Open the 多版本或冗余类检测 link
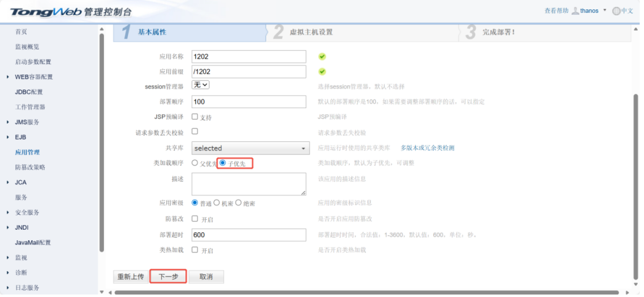This screenshot has height=297, width=644. click(428, 148)
